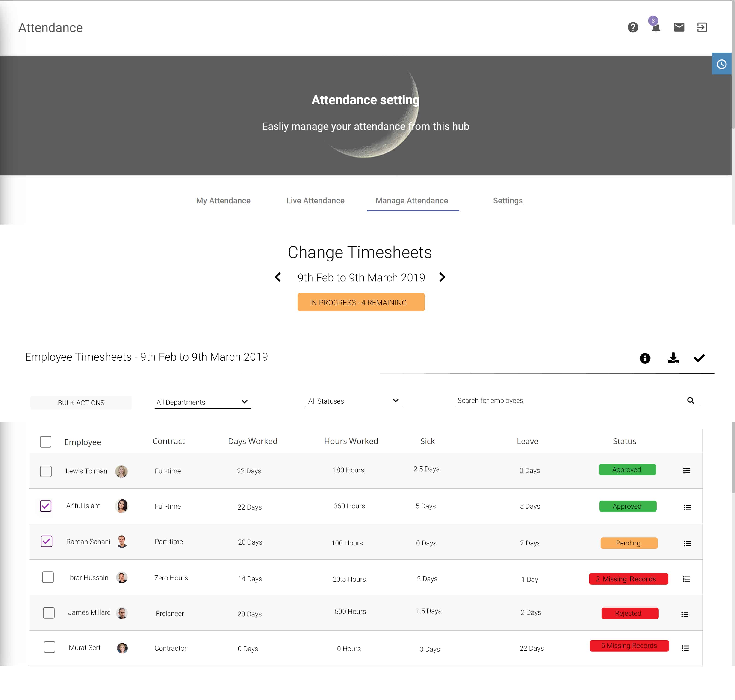
Task: Click the Lewis Tolman name
Action: 86,471
